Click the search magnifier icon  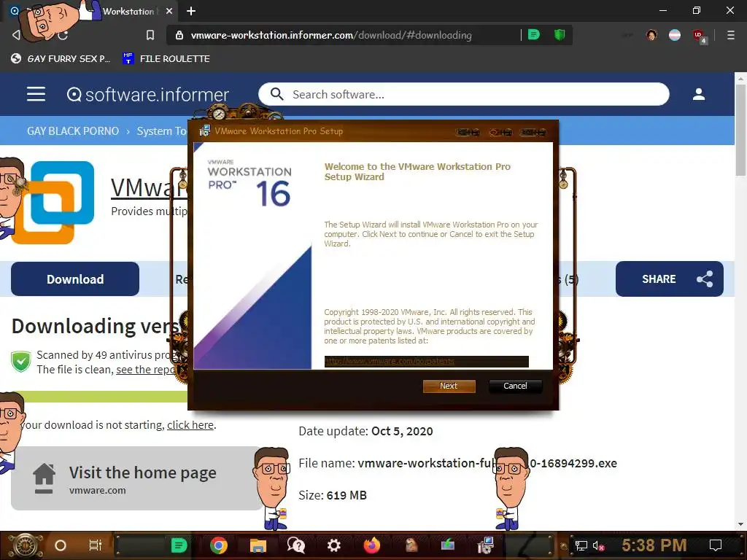tap(276, 94)
